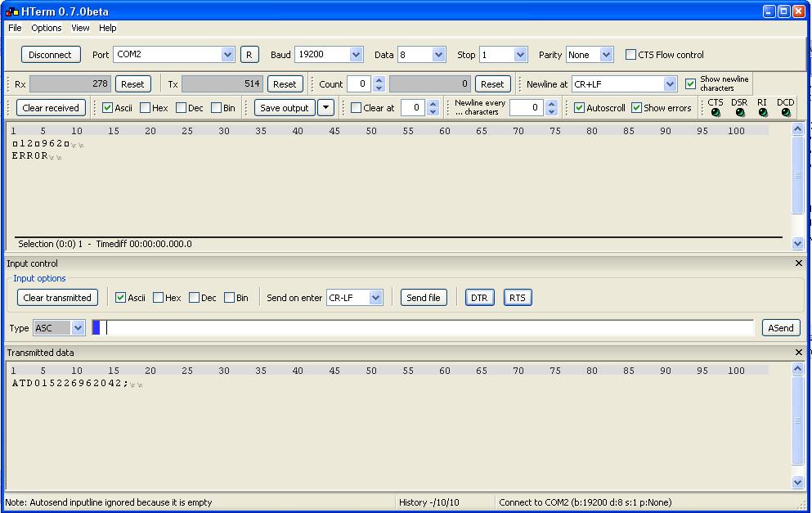Screen dimensions: 812x513
Task: Click the Disconnect button
Action: click(51, 54)
